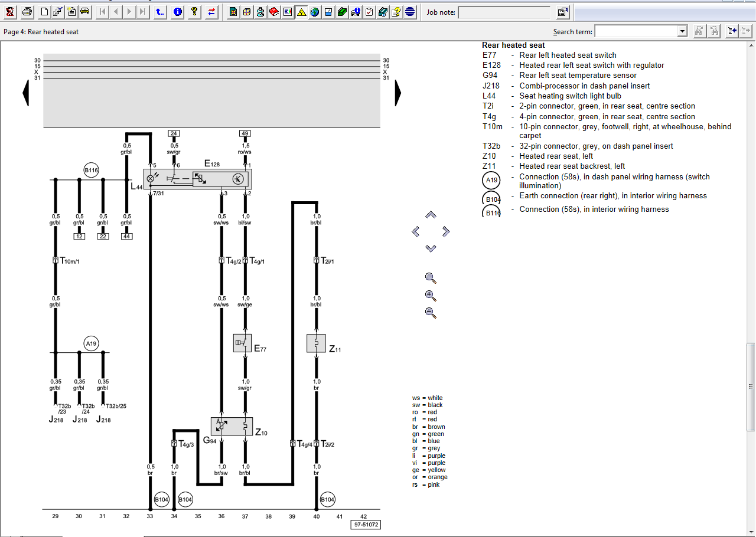Select the yellow warning triangle wiring icon
Viewport: 756px width, 537px height.
coord(301,12)
